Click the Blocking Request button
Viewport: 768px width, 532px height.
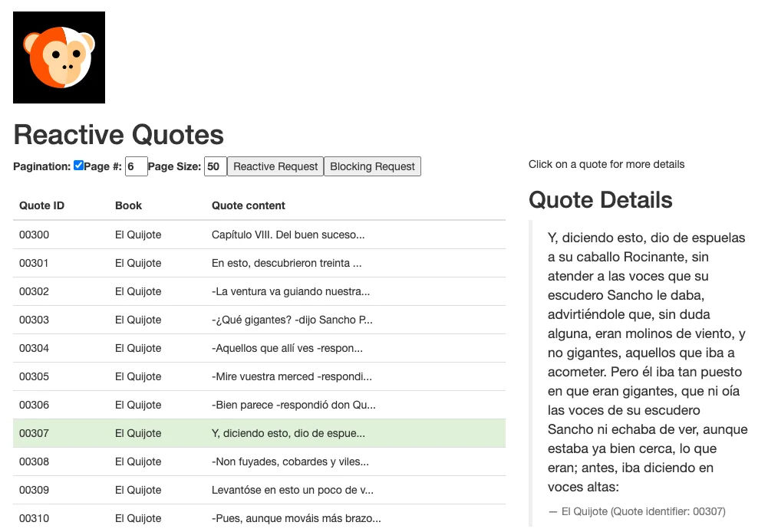(372, 166)
